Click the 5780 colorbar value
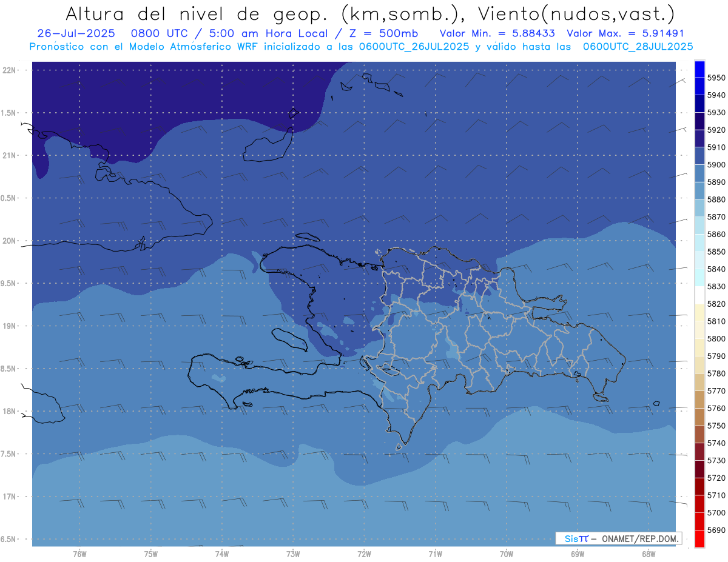The height and width of the screenshot is (562, 728). click(x=716, y=373)
